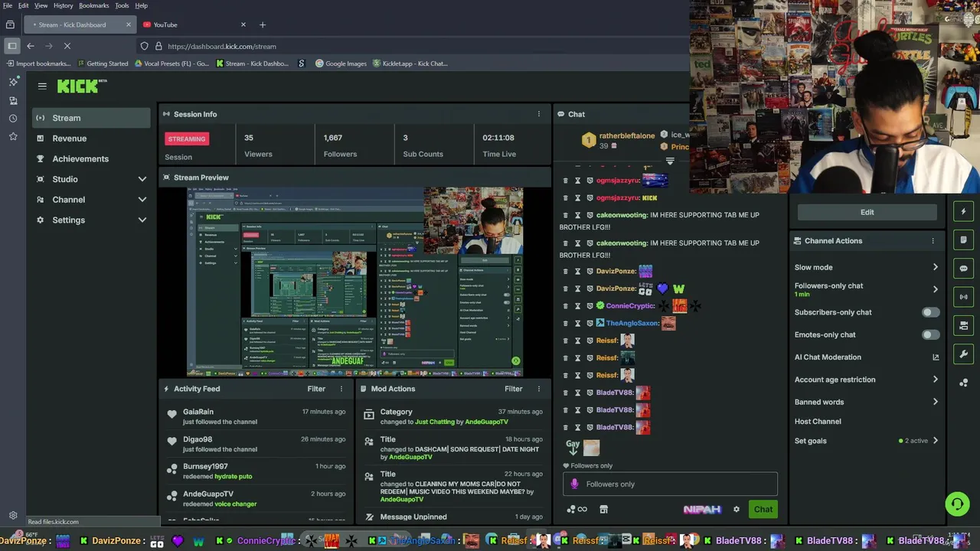Open the Tools menu in menu bar
Image resolution: width=980 pixels, height=551 pixels.
(x=122, y=5)
